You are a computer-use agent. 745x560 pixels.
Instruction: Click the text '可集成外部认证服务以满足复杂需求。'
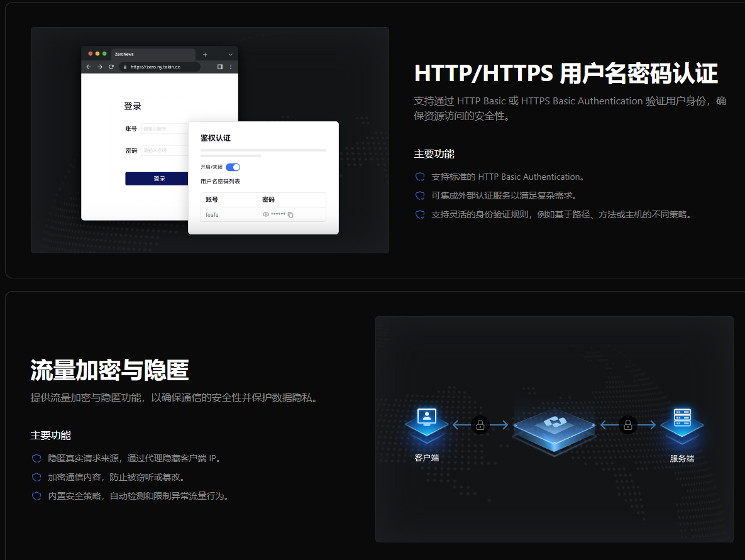505,195
